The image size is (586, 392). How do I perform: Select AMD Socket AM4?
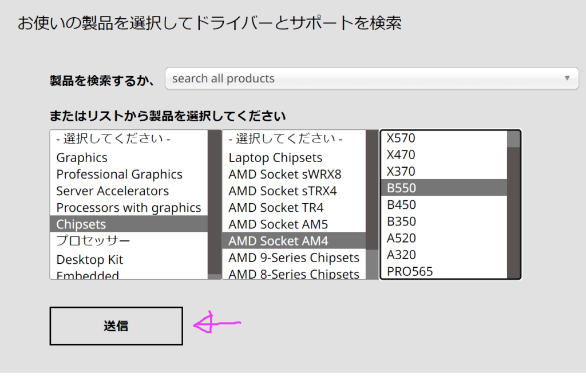tap(294, 241)
